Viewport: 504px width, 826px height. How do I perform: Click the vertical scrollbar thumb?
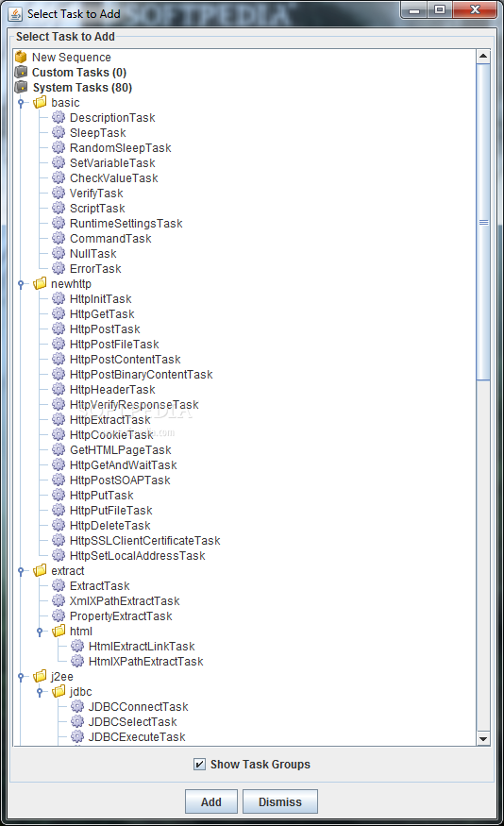483,222
